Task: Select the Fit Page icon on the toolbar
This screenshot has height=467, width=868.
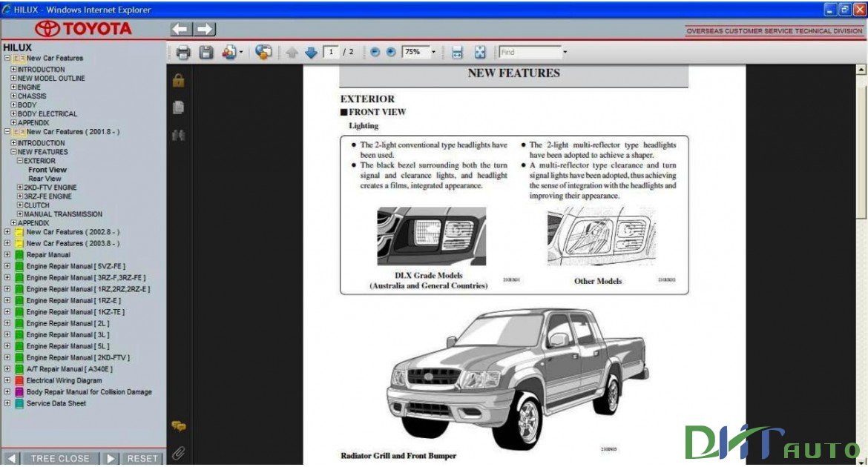Action: point(481,52)
